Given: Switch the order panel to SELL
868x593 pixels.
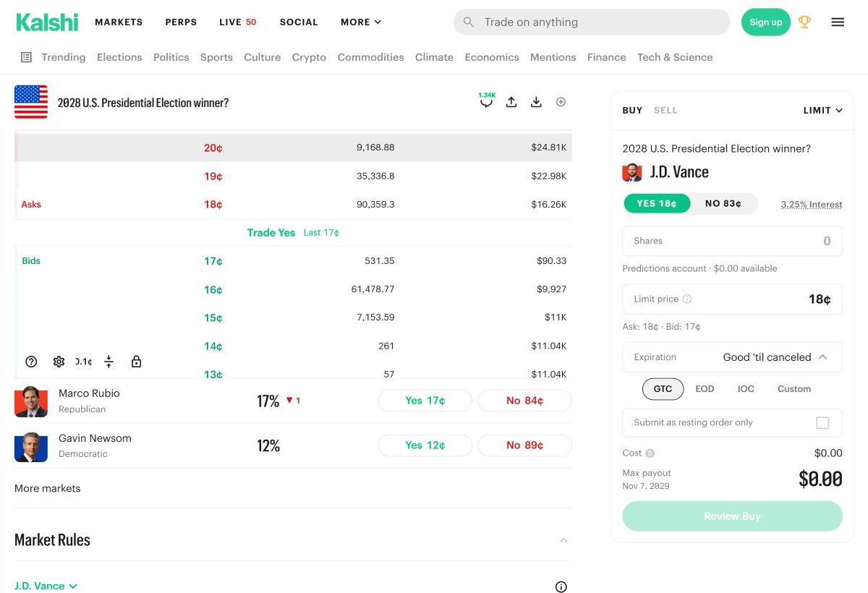Looking at the screenshot, I should click(665, 111).
